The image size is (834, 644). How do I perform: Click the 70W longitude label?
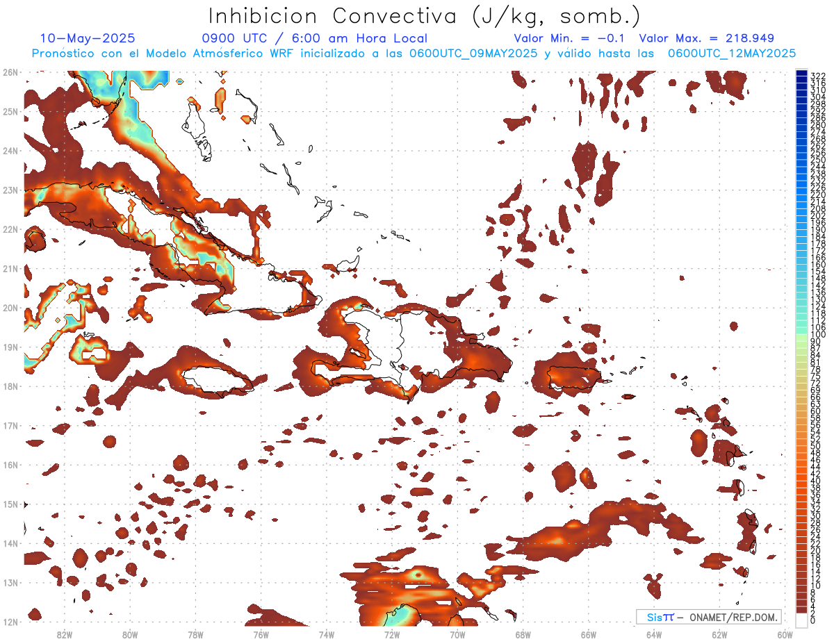coord(457,634)
